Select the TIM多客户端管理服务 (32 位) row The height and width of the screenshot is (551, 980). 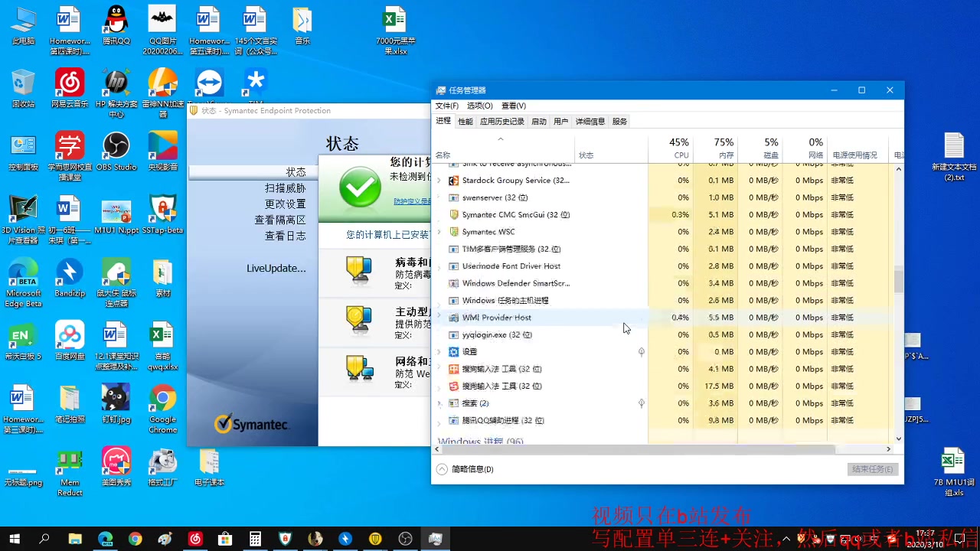(663, 249)
